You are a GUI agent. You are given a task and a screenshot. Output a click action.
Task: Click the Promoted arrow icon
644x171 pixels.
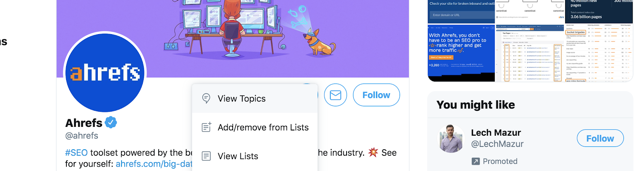(x=475, y=161)
